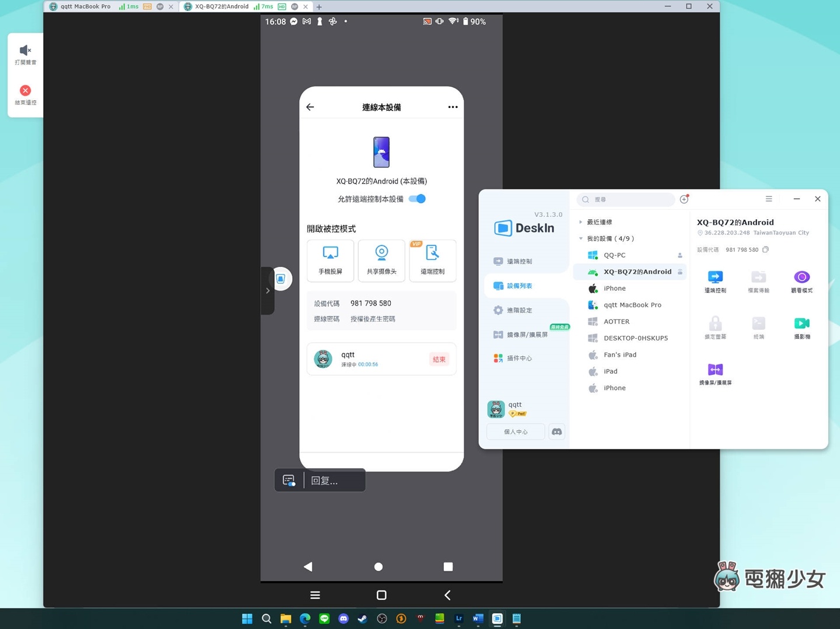The width and height of the screenshot is (840, 629).
Task: Open the three-dot menu on phone
Action: coord(453,107)
